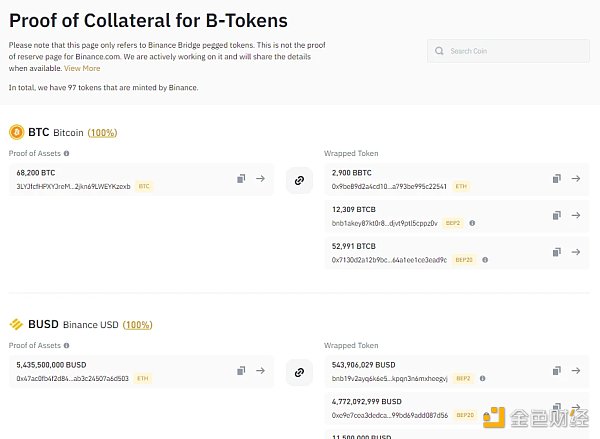
Task: Click the 68,200 BTC amount
Action: click(36, 173)
